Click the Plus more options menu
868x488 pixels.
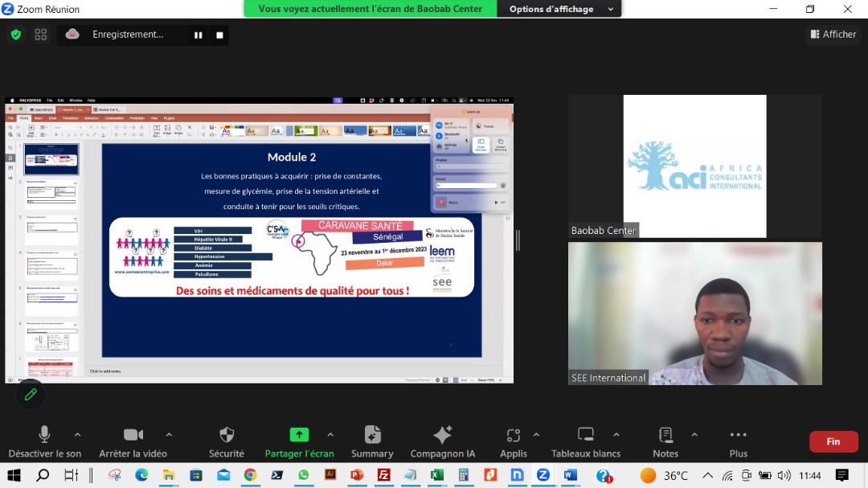click(738, 441)
